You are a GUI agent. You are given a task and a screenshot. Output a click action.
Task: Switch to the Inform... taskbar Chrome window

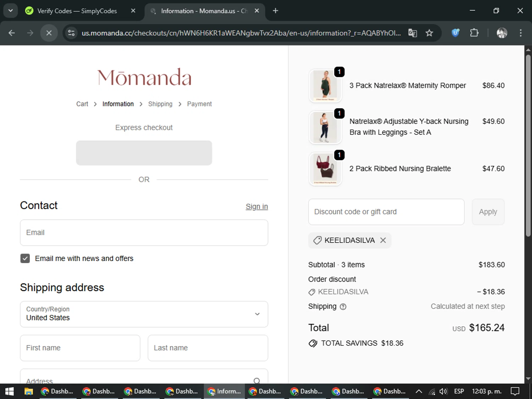[224, 391]
